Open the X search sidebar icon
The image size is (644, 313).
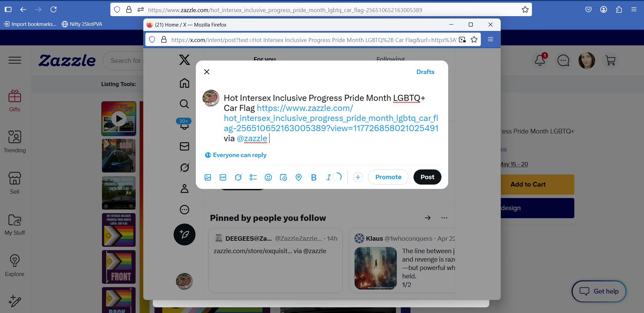(184, 104)
